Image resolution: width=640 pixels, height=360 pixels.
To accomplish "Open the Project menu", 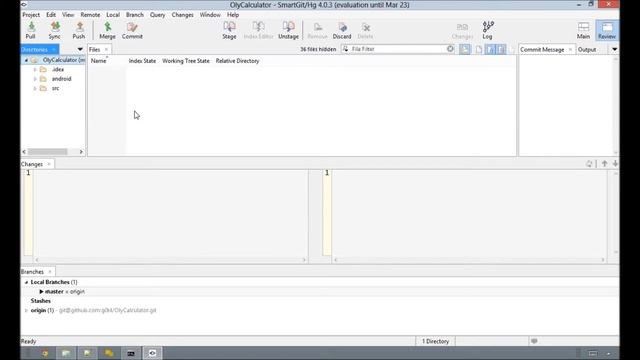I will pos(31,15).
